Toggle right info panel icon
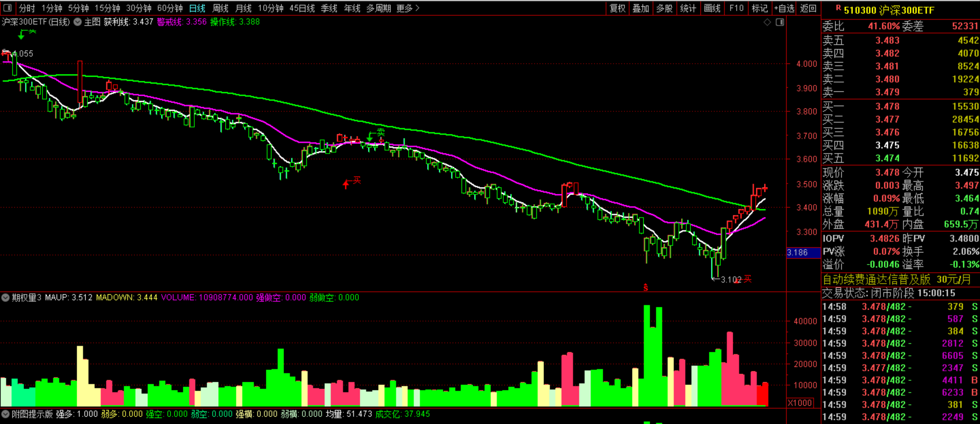The height and width of the screenshot is (424, 980). tap(780, 22)
